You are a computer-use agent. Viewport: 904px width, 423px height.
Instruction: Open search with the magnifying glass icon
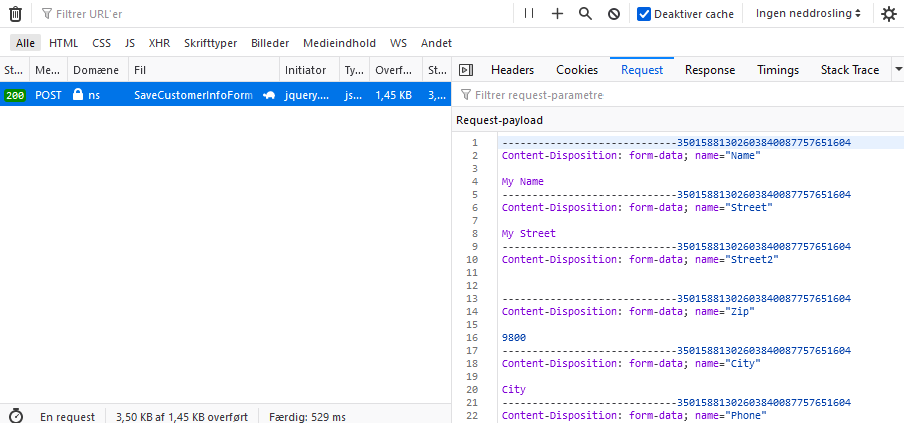pos(585,14)
